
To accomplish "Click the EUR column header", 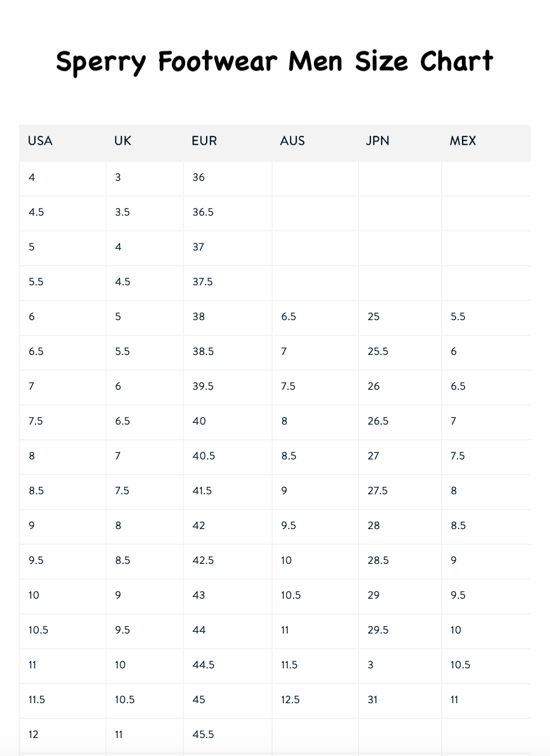I will click(204, 141).
